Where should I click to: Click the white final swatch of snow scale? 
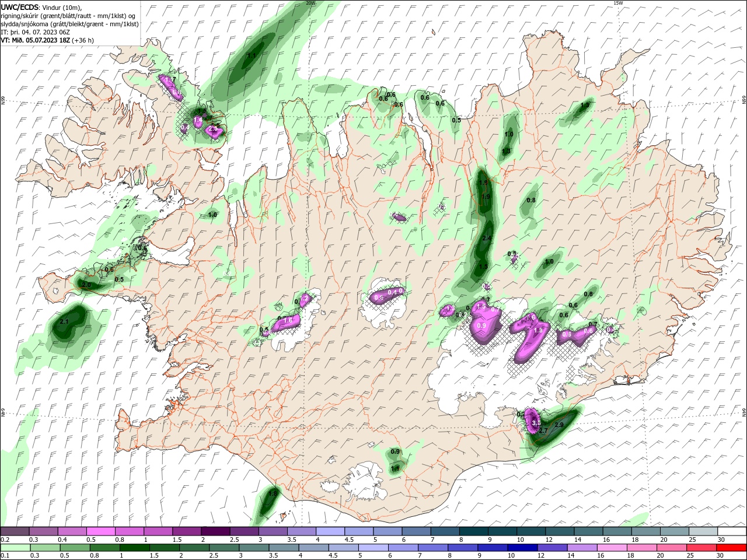pos(732,531)
